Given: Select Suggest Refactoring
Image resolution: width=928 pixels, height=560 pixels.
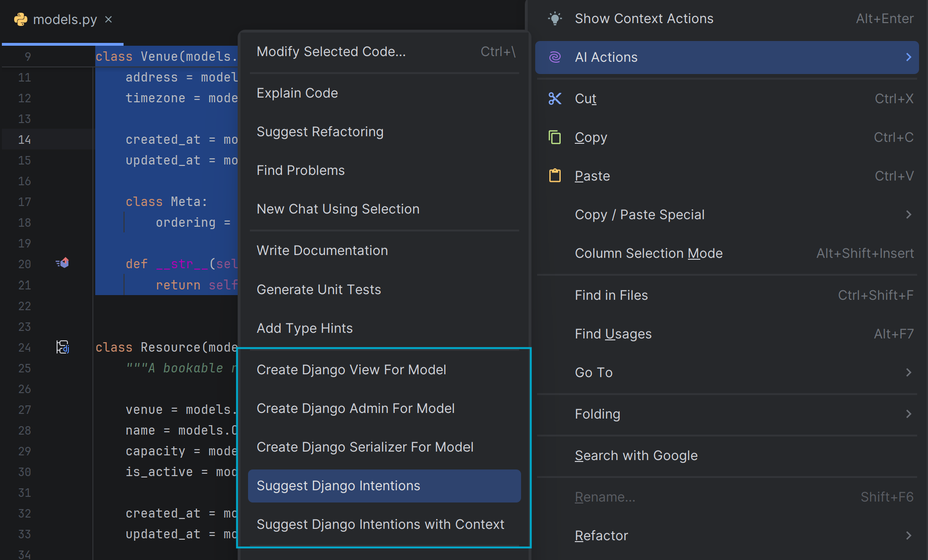Looking at the screenshot, I should pos(384,132).
